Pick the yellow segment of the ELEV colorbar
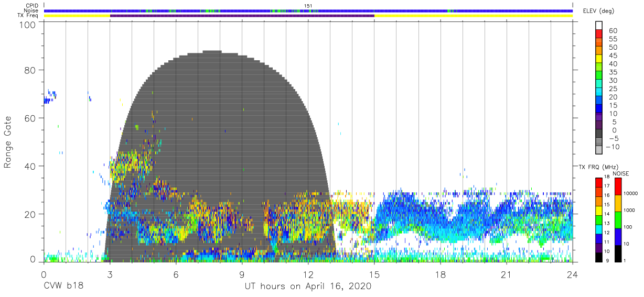The image size is (644, 297). click(x=600, y=58)
